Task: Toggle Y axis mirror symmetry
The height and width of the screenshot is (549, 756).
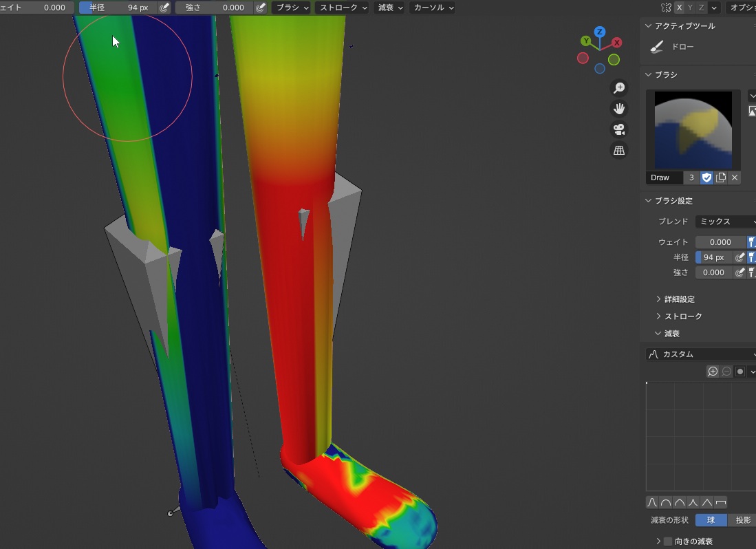Action: point(691,8)
